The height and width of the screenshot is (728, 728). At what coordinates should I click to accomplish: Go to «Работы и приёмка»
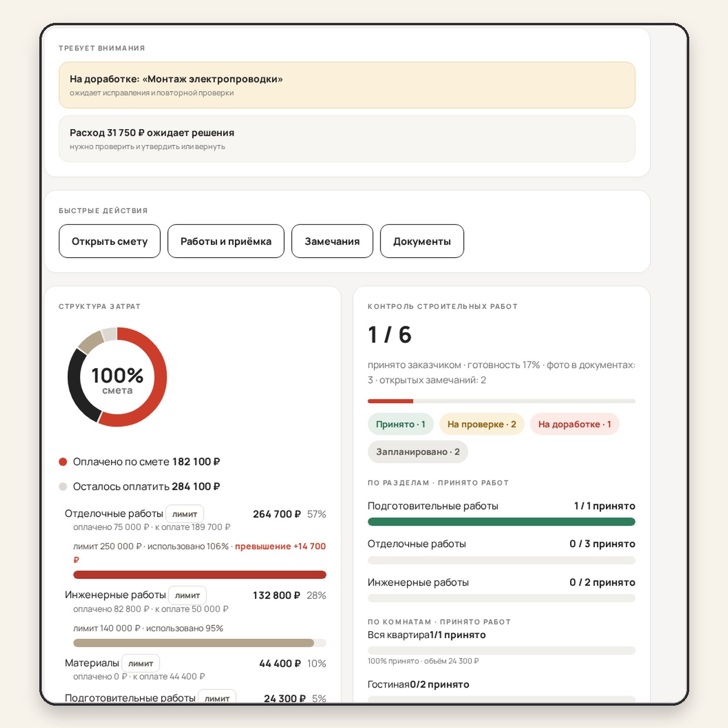[226, 241]
